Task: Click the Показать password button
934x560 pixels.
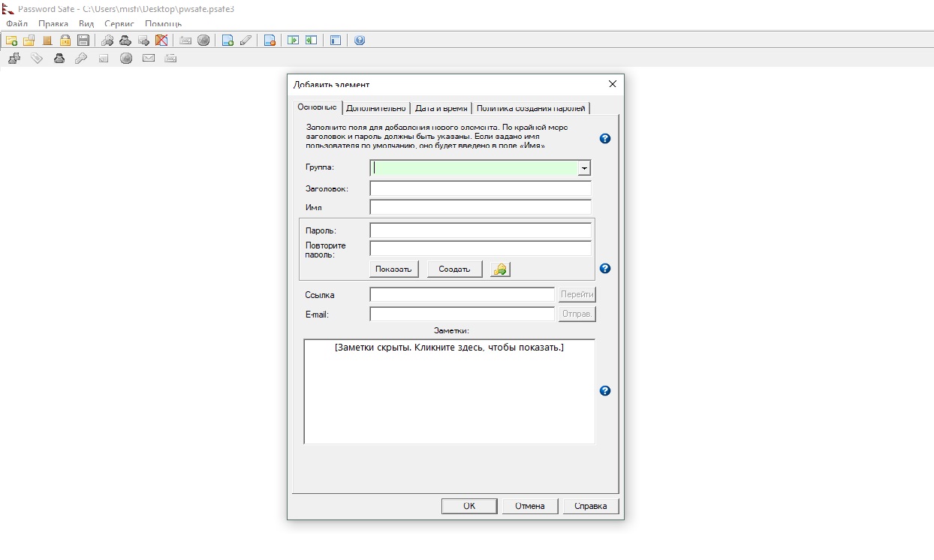Action: pyautogui.click(x=394, y=269)
